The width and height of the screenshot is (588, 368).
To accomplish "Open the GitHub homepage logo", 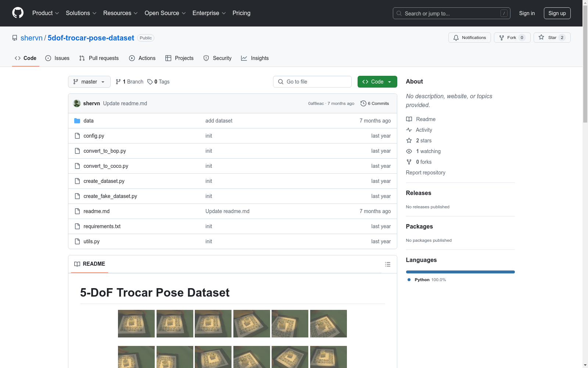I will coord(18,13).
